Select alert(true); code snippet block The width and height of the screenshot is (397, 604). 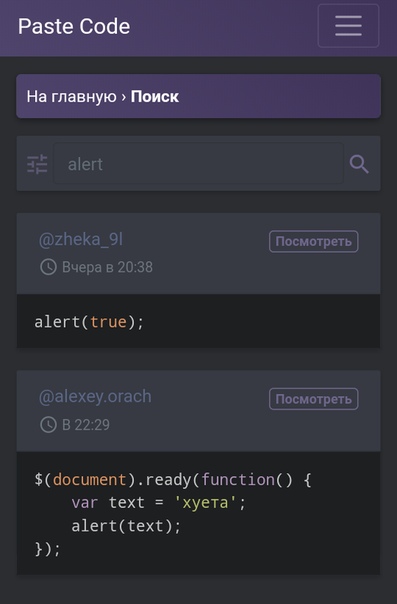[x=198, y=321]
